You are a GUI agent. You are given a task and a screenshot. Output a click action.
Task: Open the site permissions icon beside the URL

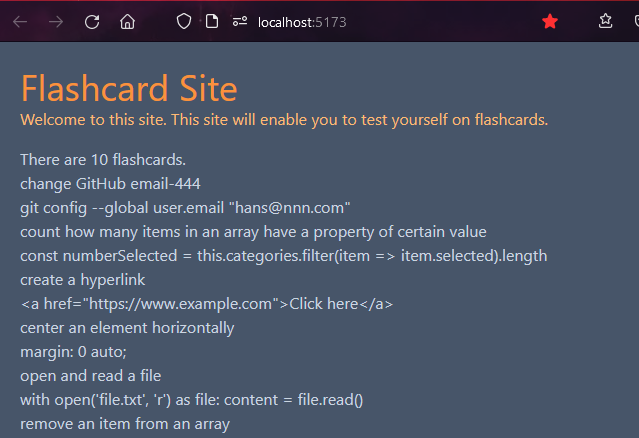[x=240, y=21]
